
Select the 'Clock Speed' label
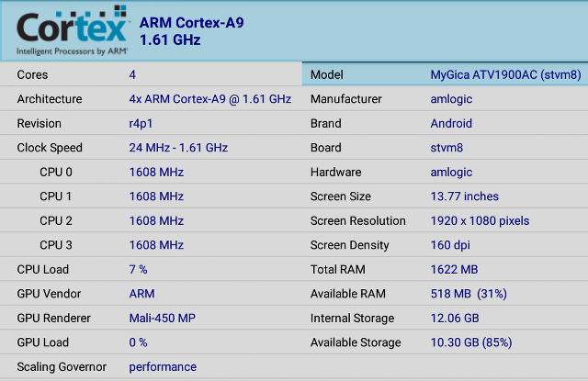tap(50, 148)
